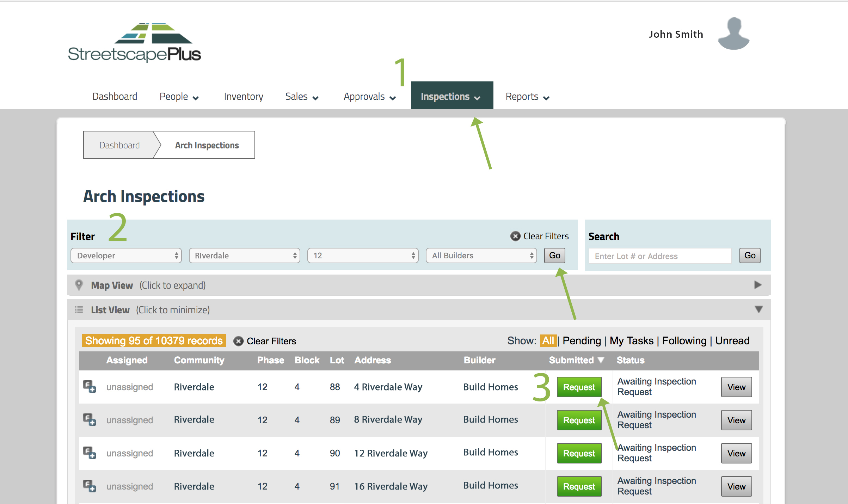This screenshot has height=504, width=848.
Task: Click View for 16 Riverdale Way
Action: pyautogui.click(x=736, y=486)
